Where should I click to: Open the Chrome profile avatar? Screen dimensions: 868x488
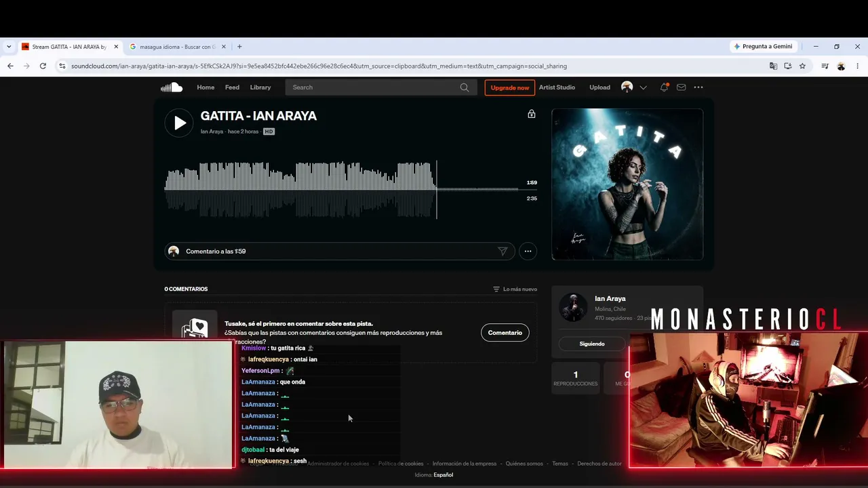pos(841,66)
